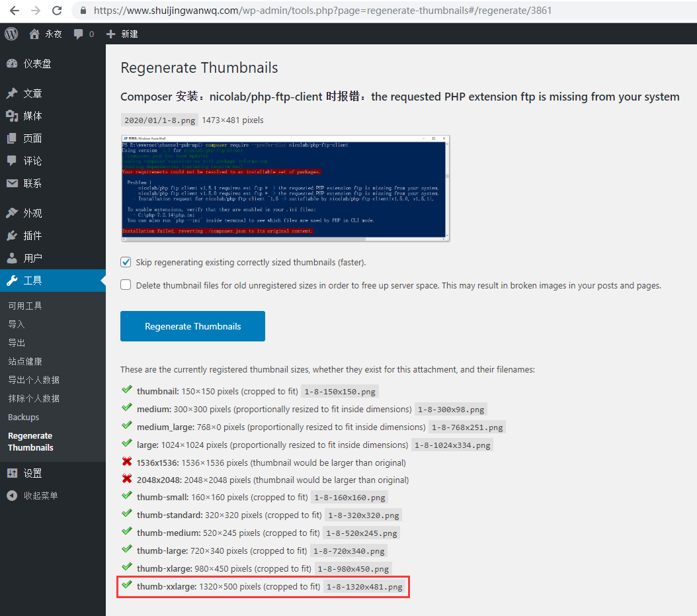Open 站点健康 submenu item

(25, 361)
